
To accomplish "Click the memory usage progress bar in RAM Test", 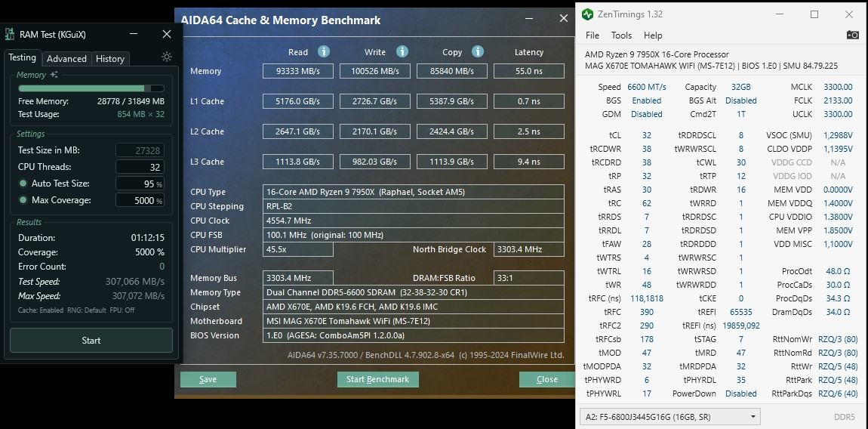I will pos(91,88).
